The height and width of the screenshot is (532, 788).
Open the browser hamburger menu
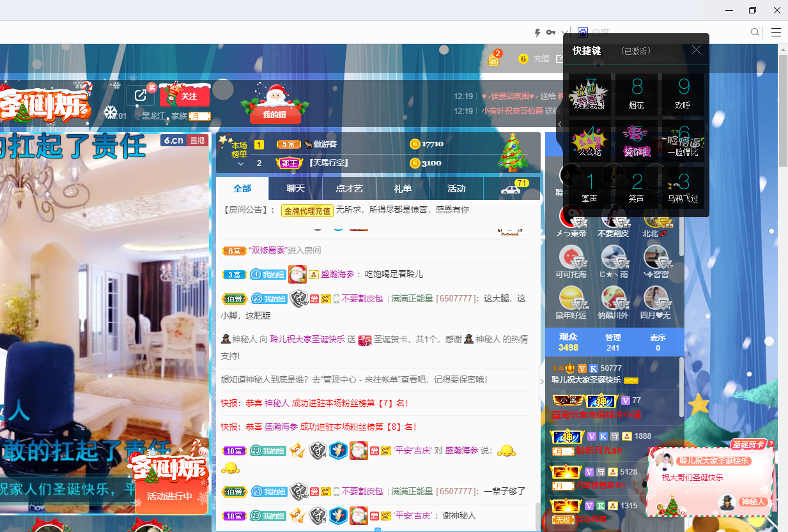[776, 33]
